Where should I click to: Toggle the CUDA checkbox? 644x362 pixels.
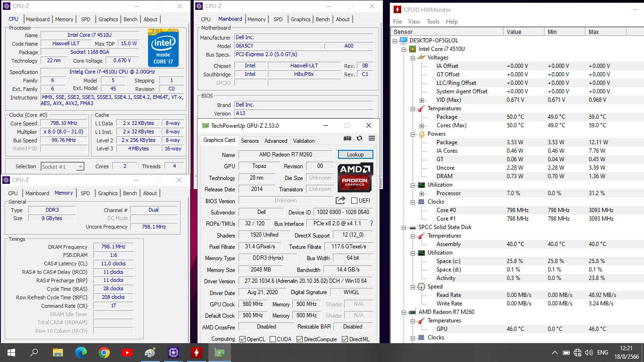tap(272, 339)
